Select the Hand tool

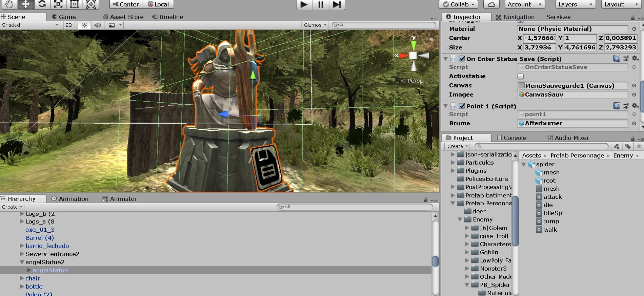point(9,4)
